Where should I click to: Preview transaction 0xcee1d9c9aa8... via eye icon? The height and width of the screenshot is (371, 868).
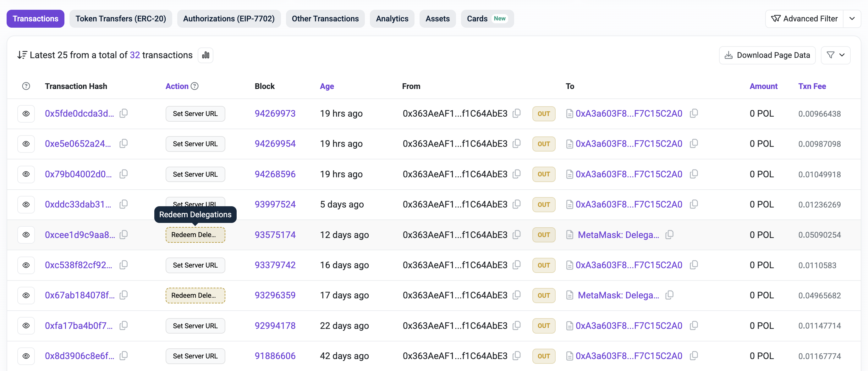click(26, 235)
